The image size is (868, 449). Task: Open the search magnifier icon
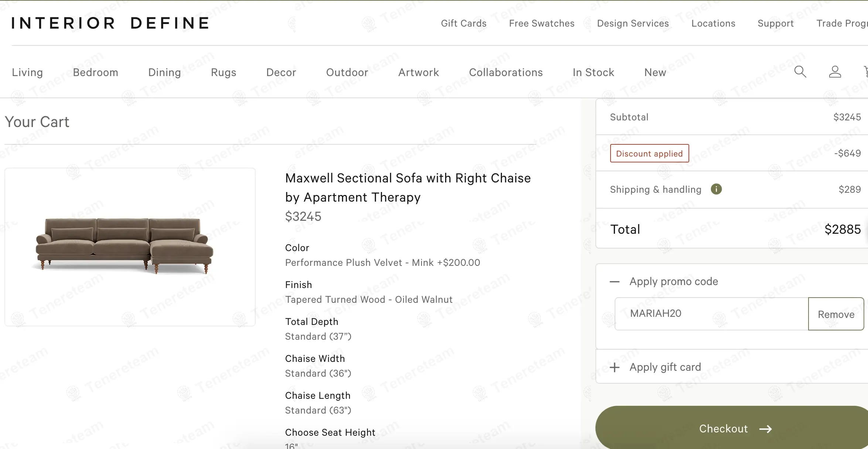[800, 72]
